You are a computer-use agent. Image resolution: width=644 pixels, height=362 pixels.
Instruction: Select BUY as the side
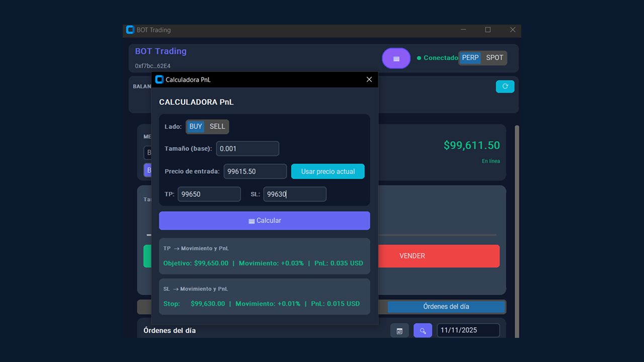click(x=196, y=127)
